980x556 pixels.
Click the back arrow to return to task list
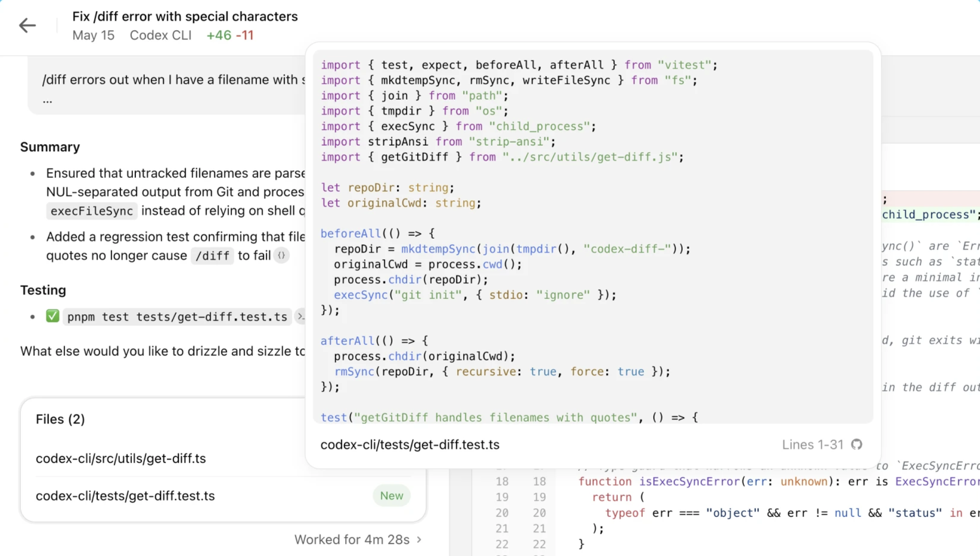[27, 25]
